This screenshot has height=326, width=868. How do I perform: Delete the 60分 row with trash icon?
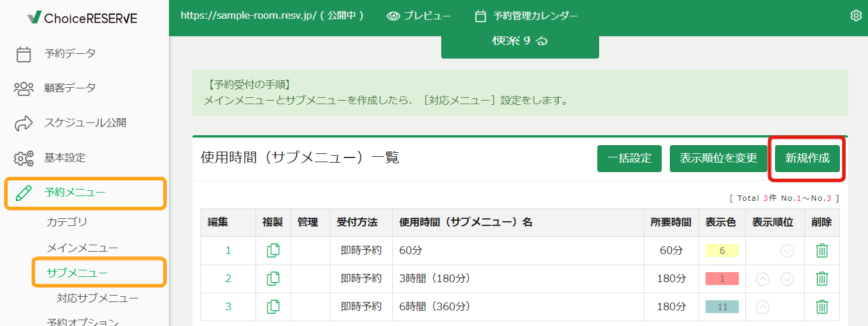(x=822, y=250)
